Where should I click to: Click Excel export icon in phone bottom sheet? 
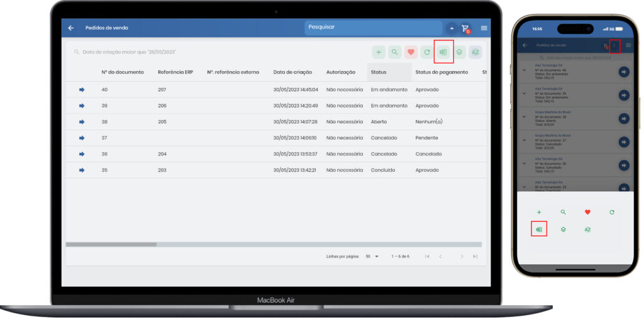click(539, 230)
